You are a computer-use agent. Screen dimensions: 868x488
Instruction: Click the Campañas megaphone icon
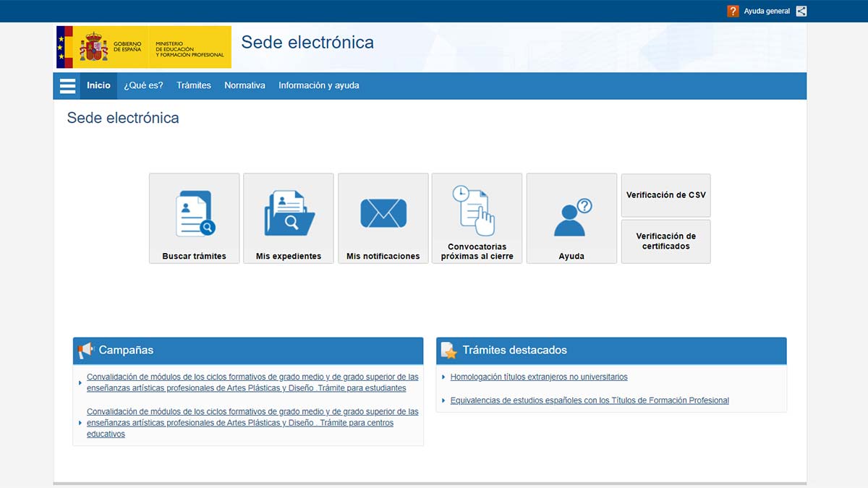click(x=85, y=350)
